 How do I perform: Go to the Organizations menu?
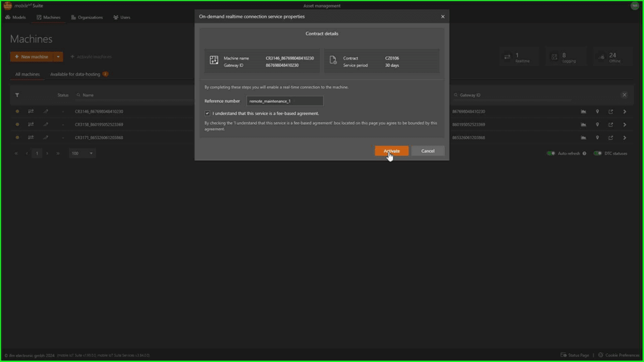[87, 17]
